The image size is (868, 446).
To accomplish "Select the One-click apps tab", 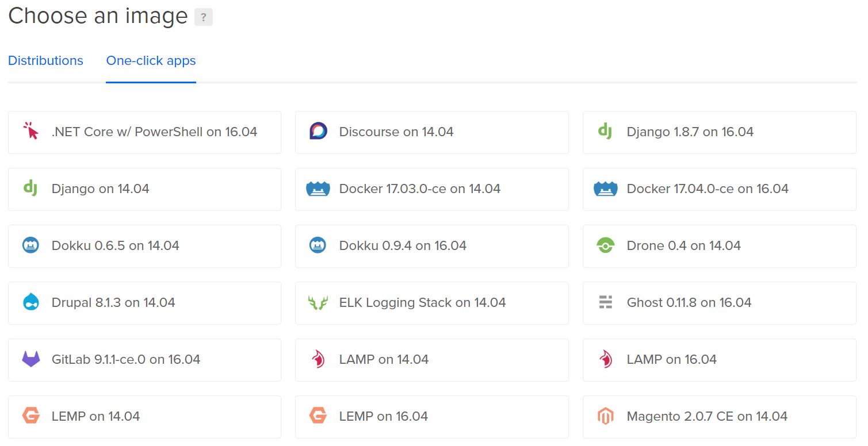I will click(151, 60).
